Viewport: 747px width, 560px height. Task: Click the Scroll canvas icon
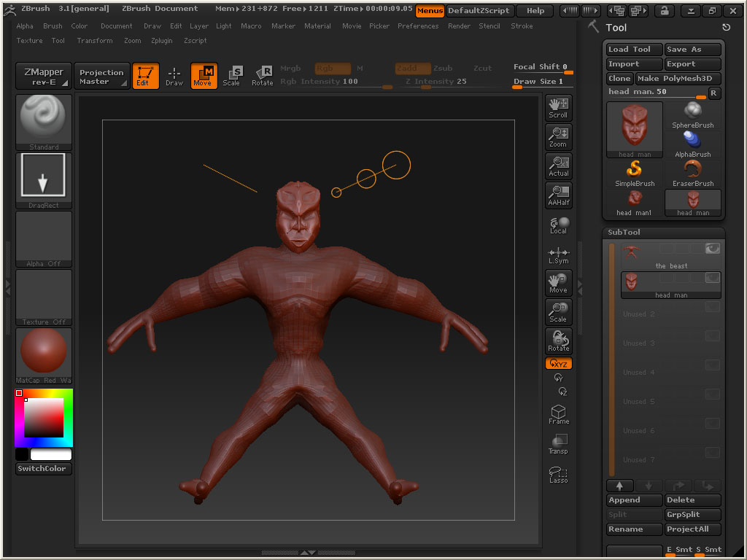(x=558, y=107)
